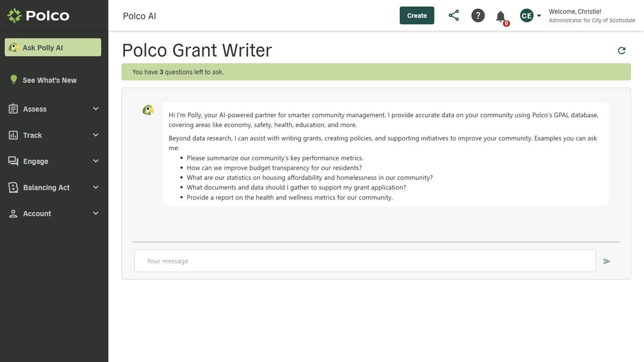Click the questions left to ask banner
Viewport: 644px width, 362px height.
(x=376, y=72)
